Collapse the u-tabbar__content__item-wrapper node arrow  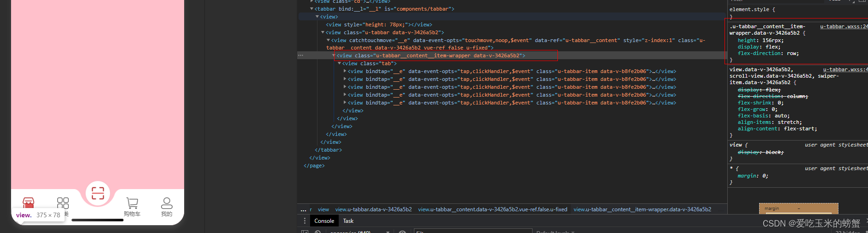[x=334, y=55]
